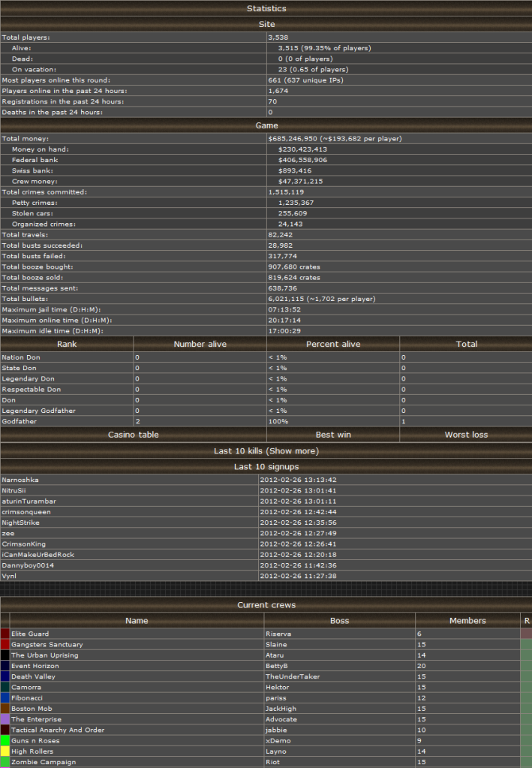This screenshot has height=768, width=532.
Task: Open signup NightStrike's profile
Action: point(20,523)
